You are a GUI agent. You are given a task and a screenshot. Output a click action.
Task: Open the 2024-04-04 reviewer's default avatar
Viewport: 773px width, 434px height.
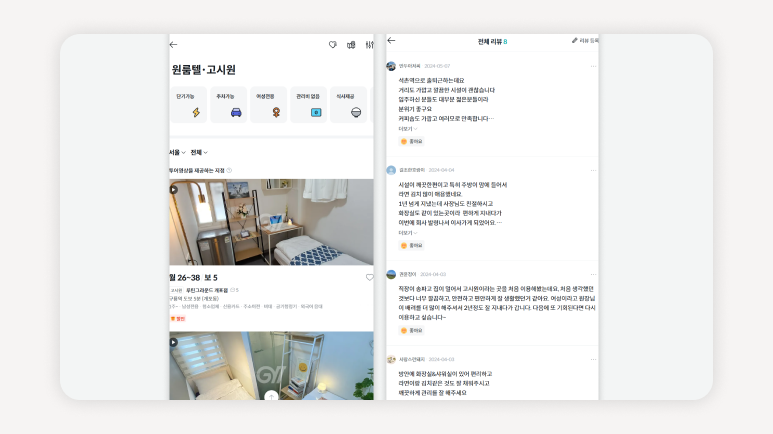pos(391,170)
